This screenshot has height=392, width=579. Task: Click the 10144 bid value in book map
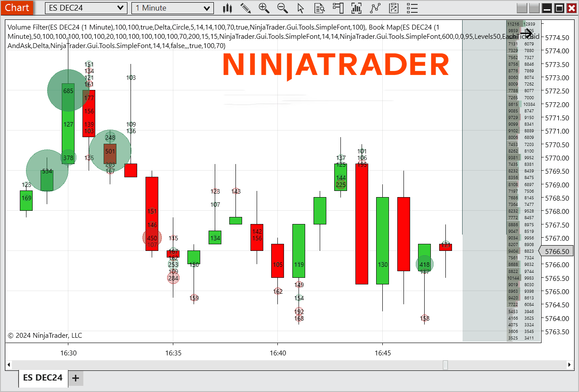coord(513,278)
